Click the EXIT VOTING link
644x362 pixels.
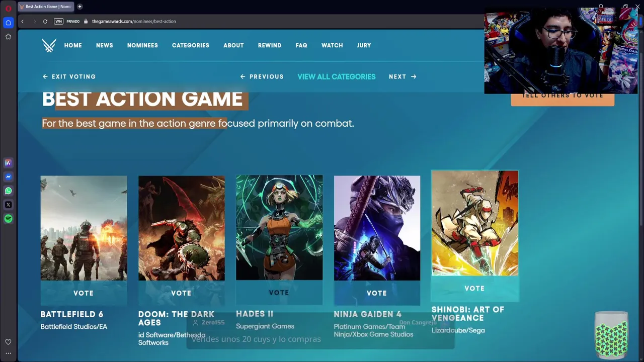pos(69,77)
